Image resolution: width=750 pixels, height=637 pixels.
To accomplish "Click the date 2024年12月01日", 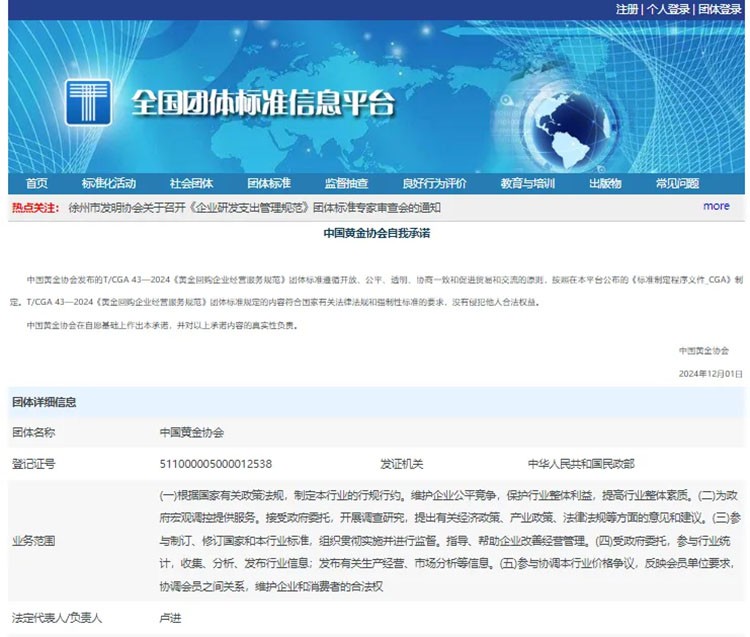I will [x=710, y=373].
